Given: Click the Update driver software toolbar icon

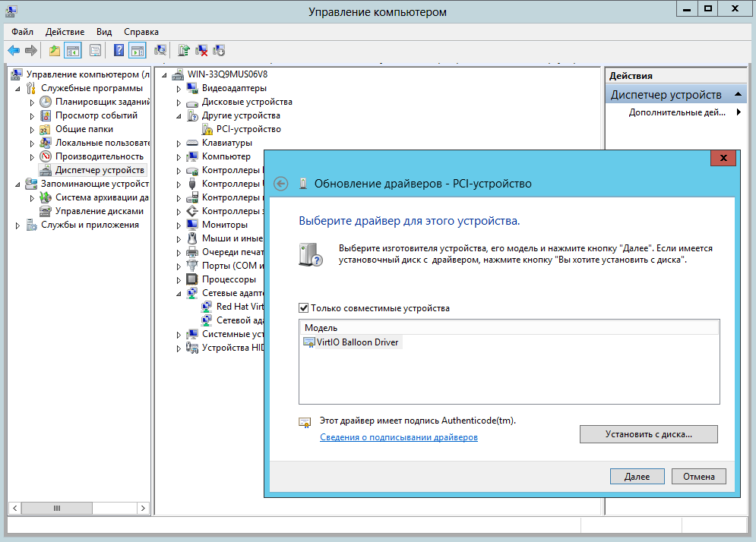Looking at the screenshot, I should pyautogui.click(x=183, y=51).
